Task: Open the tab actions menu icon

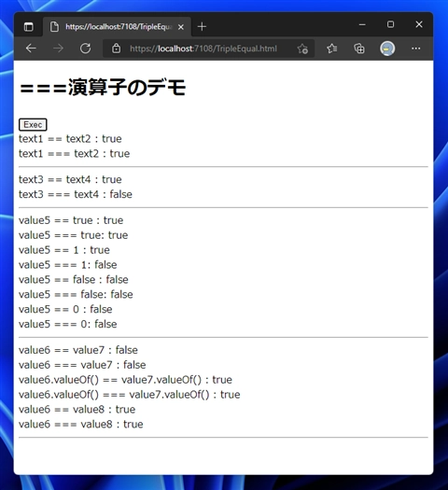Action: [28, 27]
